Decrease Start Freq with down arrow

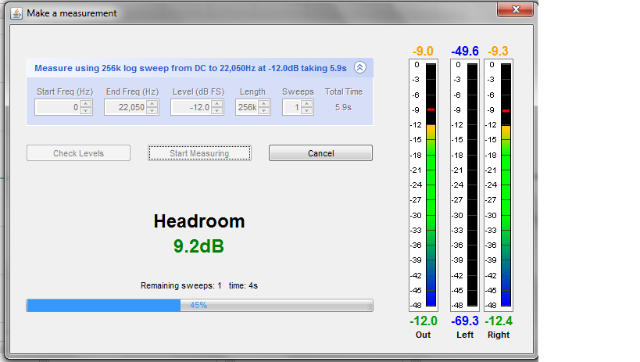[x=86, y=111]
